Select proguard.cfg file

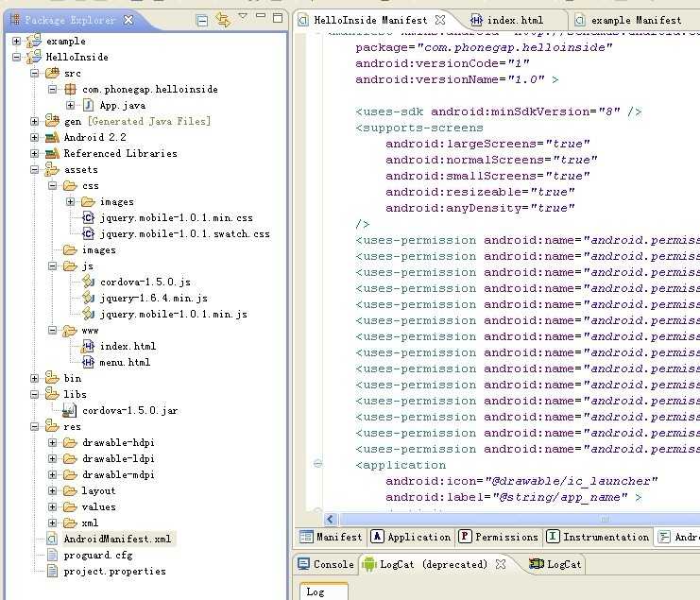click(x=98, y=556)
